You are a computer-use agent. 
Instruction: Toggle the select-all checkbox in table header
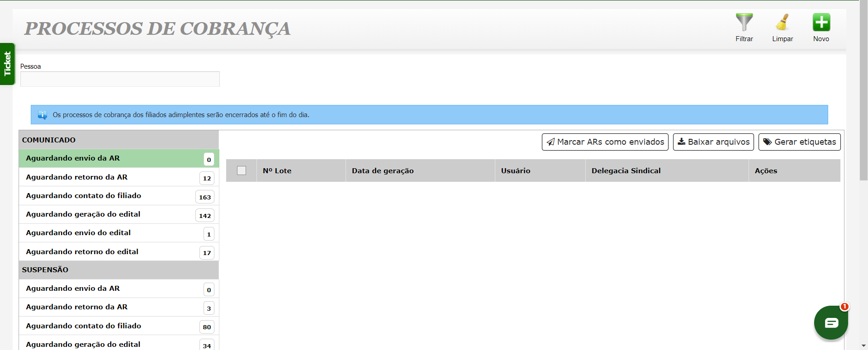coord(242,170)
